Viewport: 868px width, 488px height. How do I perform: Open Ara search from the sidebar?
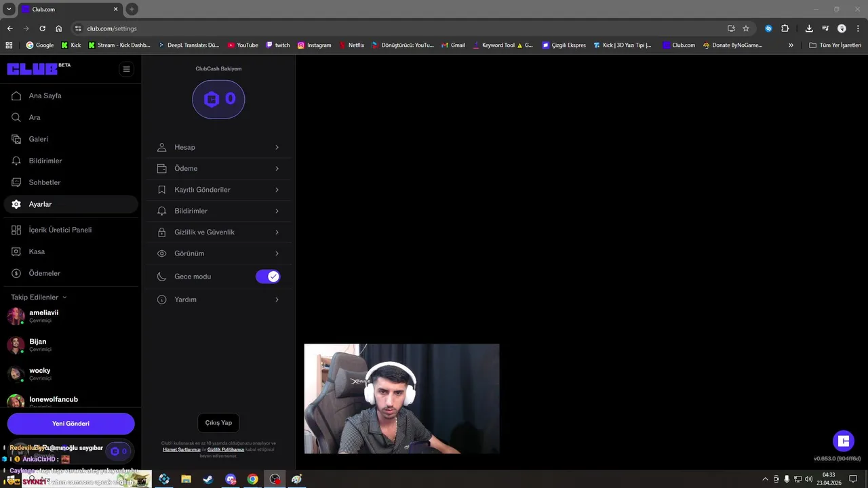tap(71, 117)
